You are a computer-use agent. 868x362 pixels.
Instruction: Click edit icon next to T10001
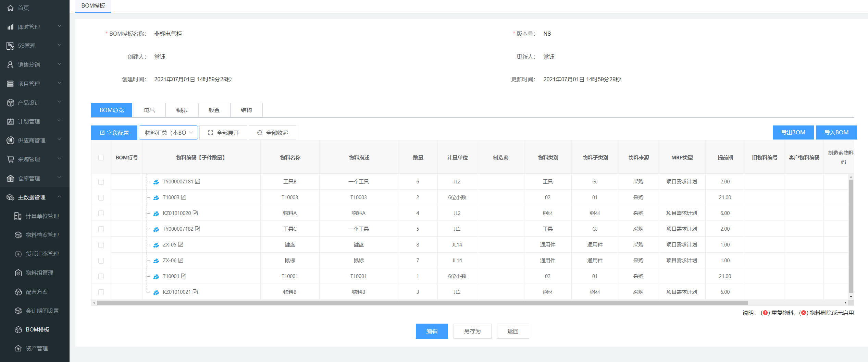click(184, 276)
